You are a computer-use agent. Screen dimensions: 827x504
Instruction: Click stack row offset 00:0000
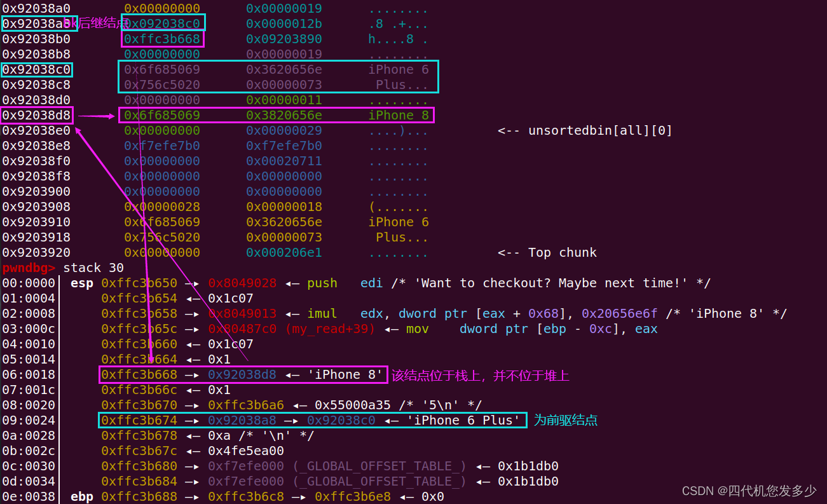pyautogui.click(x=29, y=283)
